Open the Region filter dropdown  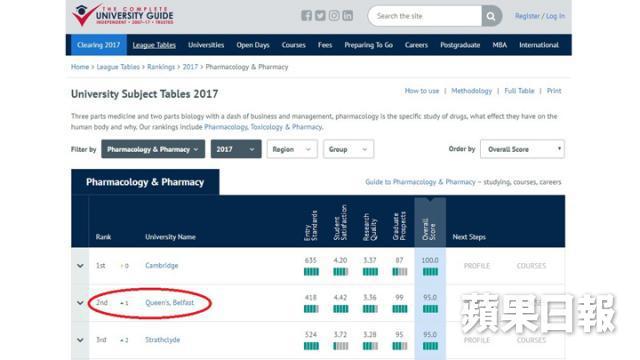click(x=292, y=149)
